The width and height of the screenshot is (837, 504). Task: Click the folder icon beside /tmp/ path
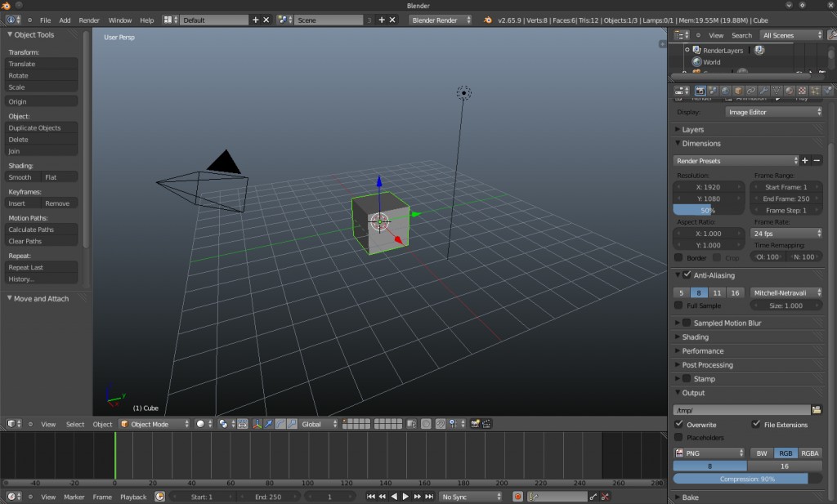click(816, 409)
